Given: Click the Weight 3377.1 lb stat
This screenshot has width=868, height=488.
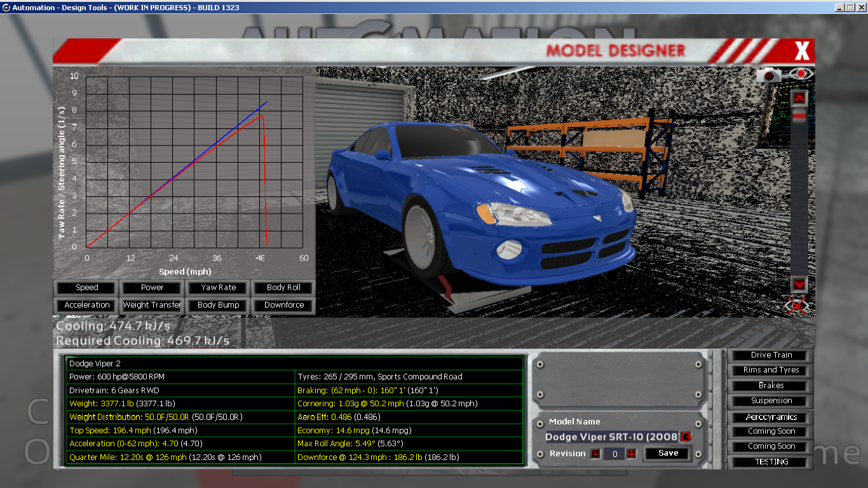Looking at the screenshot, I should [180, 403].
